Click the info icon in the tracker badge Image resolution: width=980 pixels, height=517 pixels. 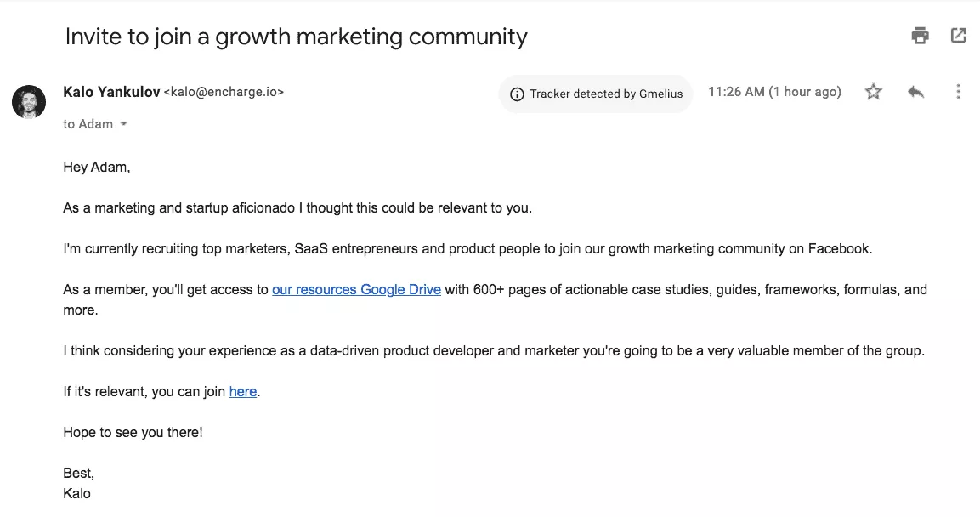tap(517, 94)
